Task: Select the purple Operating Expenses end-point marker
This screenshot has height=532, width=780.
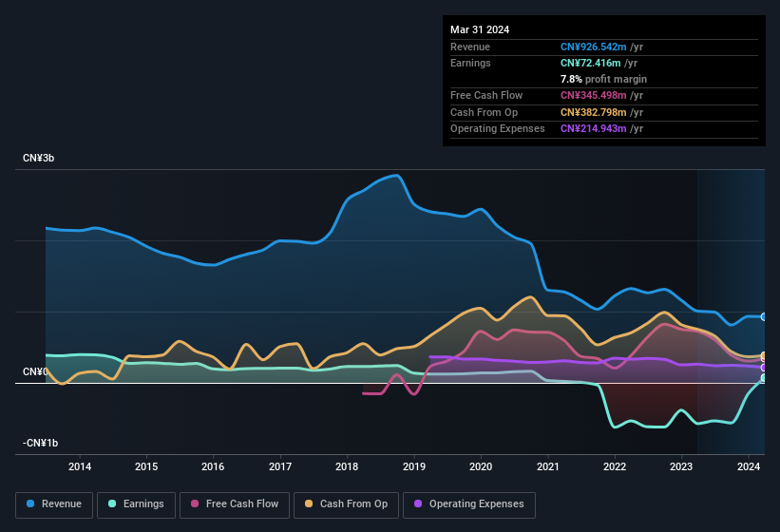Action: coord(763,368)
